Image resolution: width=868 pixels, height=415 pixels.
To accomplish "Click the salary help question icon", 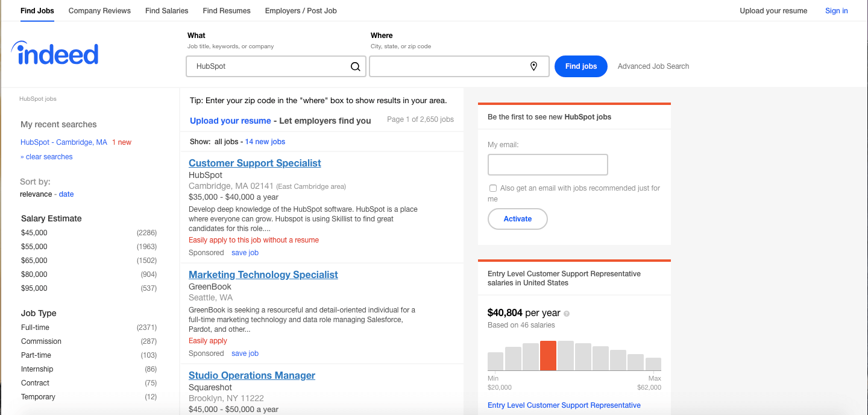I will (x=567, y=314).
